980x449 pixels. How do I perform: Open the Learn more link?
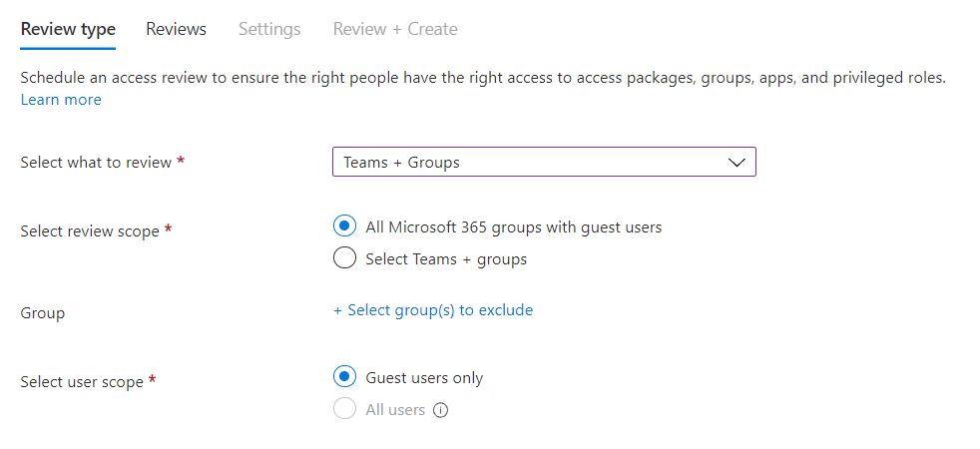point(61,100)
